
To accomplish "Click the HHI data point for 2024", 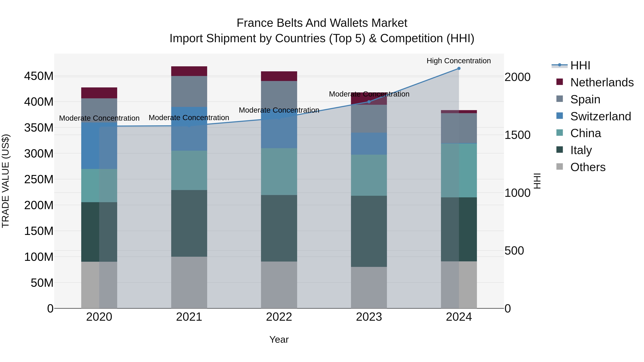I will tap(459, 68).
